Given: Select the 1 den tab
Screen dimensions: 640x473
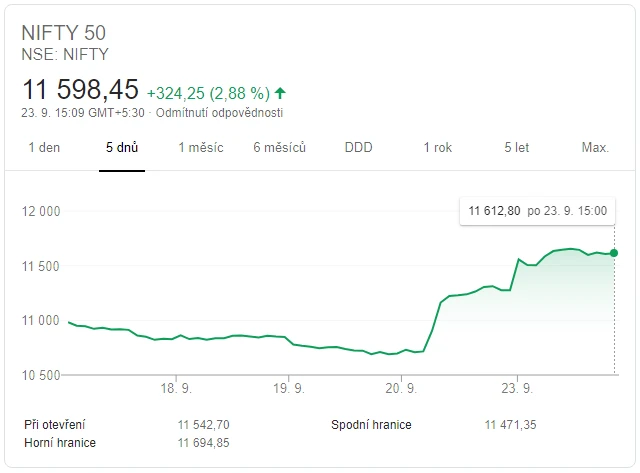Looking at the screenshot, I should 45,148.
